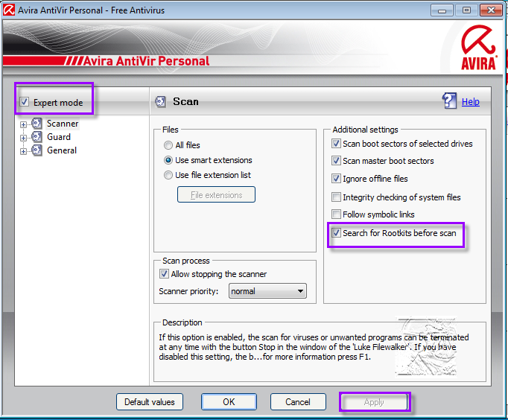Open the Help link
This screenshot has width=508, height=420.
(471, 102)
